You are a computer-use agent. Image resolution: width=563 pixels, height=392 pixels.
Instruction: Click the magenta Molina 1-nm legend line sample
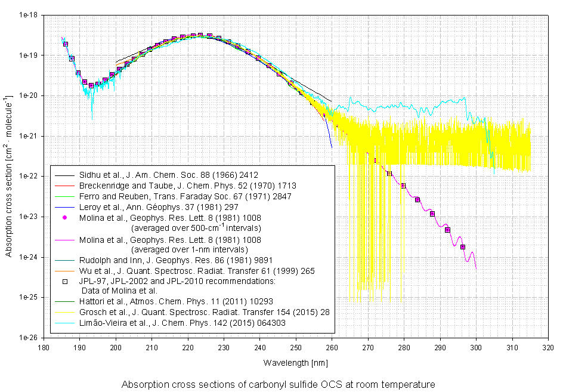(x=66, y=239)
